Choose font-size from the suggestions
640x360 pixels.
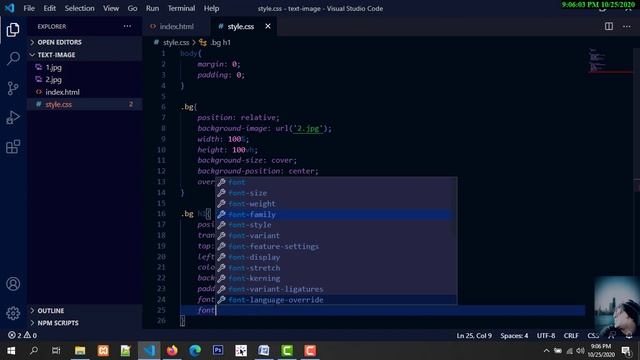[336, 193]
